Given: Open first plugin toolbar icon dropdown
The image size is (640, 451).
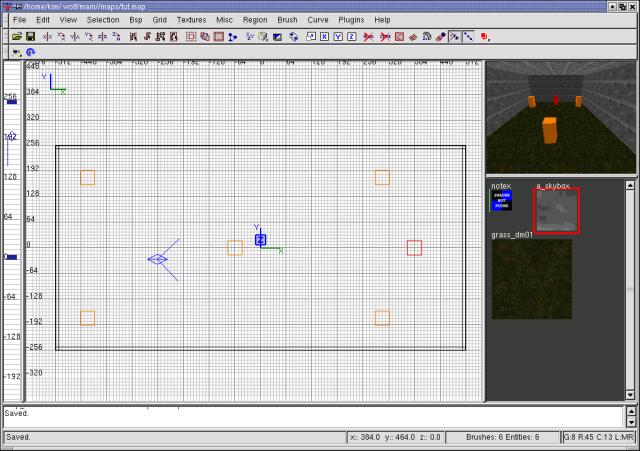Looking at the screenshot, I should coord(17,52).
